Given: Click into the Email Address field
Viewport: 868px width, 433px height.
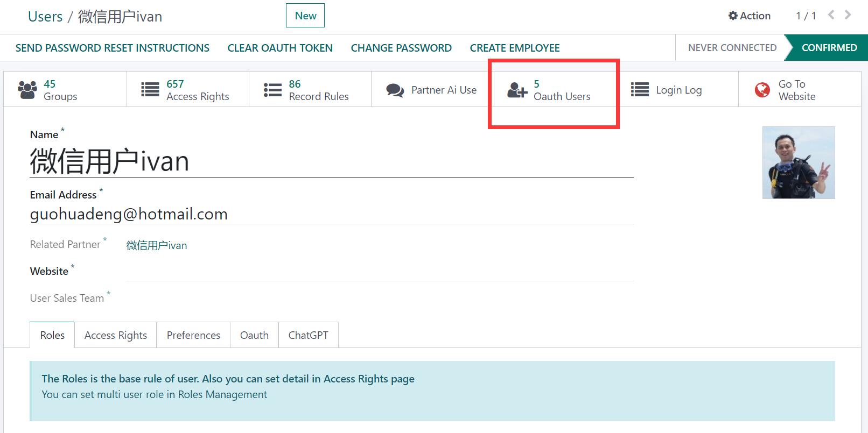Looking at the screenshot, I should pyautogui.click(x=331, y=214).
